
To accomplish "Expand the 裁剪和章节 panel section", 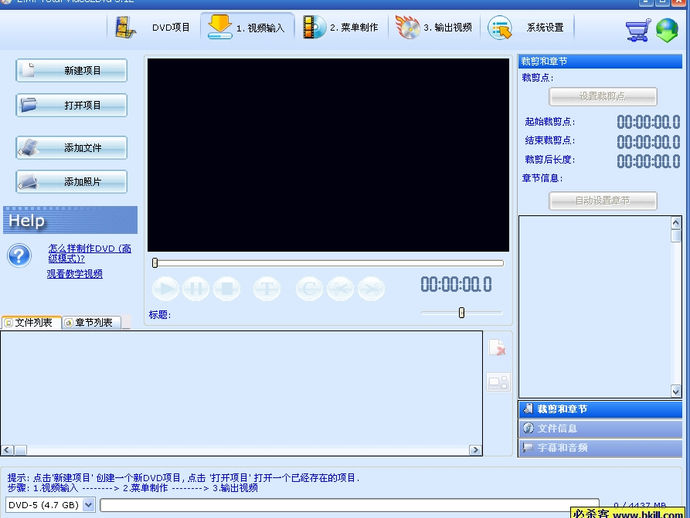I will pos(600,409).
